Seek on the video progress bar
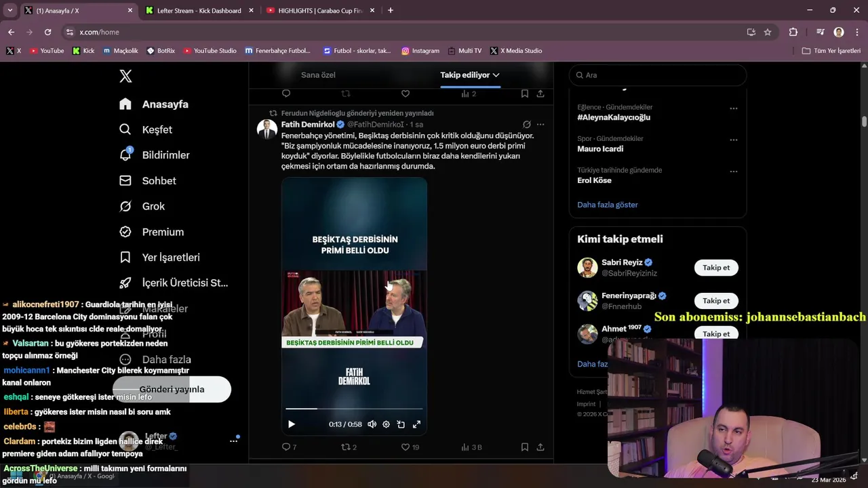 (x=354, y=409)
